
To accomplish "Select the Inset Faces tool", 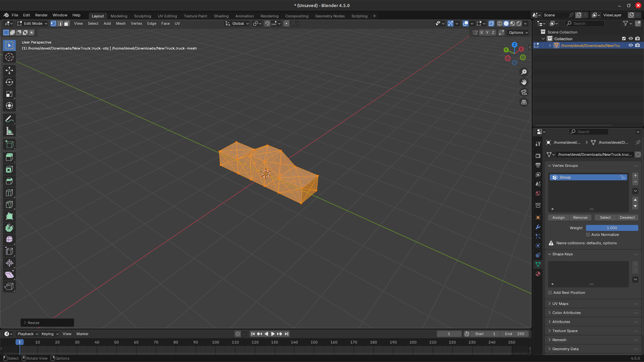I will click(x=9, y=169).
